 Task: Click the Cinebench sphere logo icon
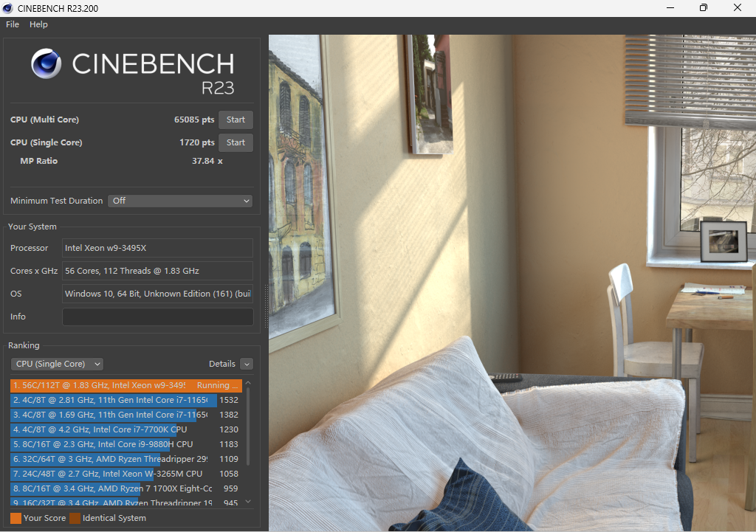click(x=47, y=63)
